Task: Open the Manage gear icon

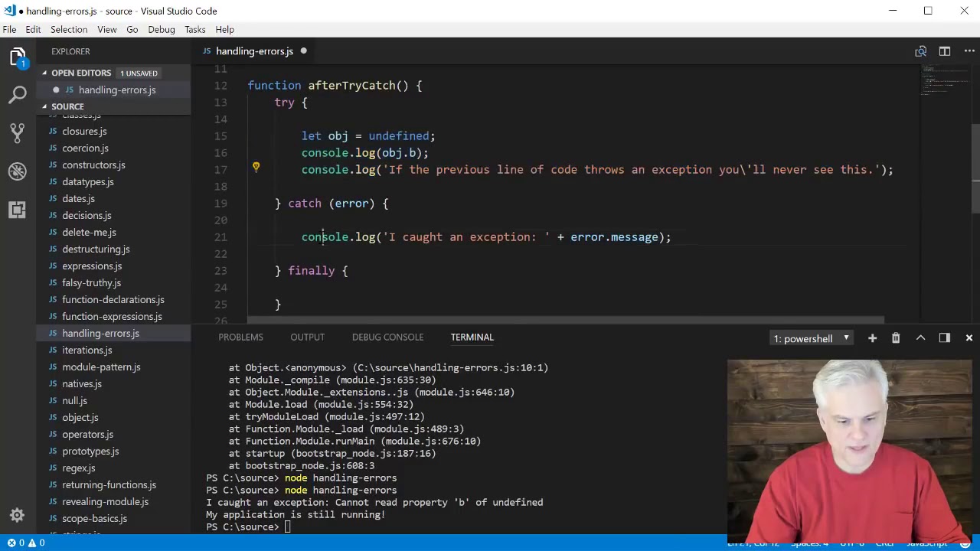Action: click(x=18, y=515)
